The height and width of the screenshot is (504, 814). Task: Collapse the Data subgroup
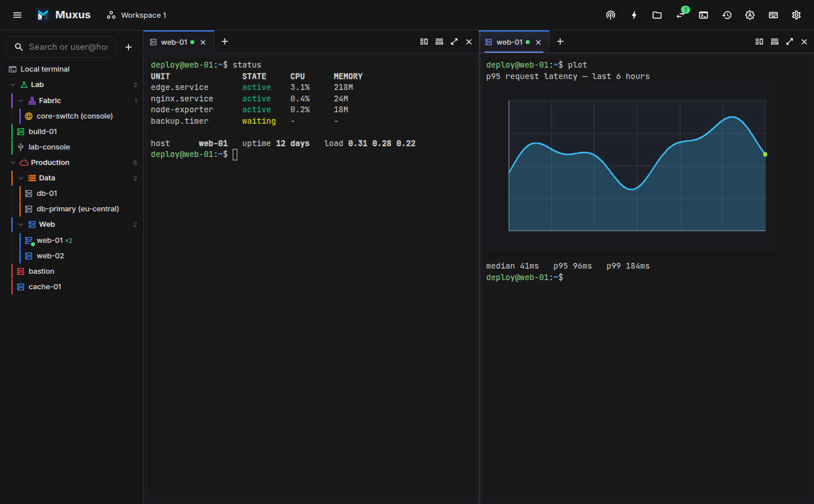click(21, 178)
